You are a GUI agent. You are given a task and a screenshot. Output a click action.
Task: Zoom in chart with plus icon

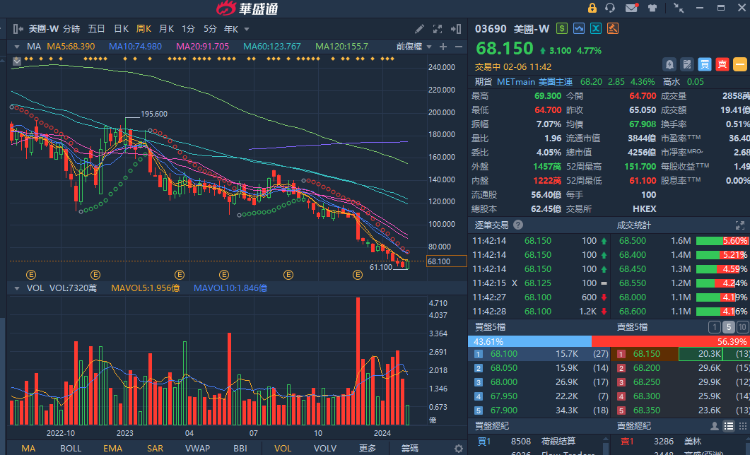(x=443, y=46)
